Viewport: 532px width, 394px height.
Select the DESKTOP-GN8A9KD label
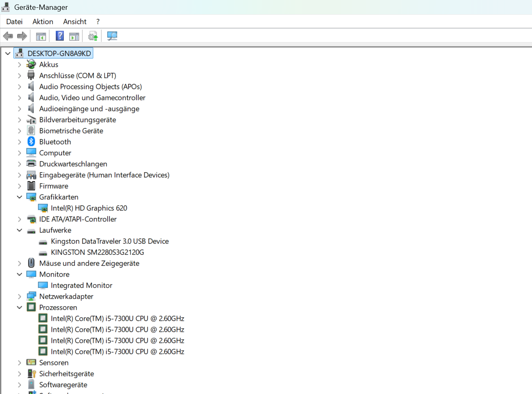point(59,54)
